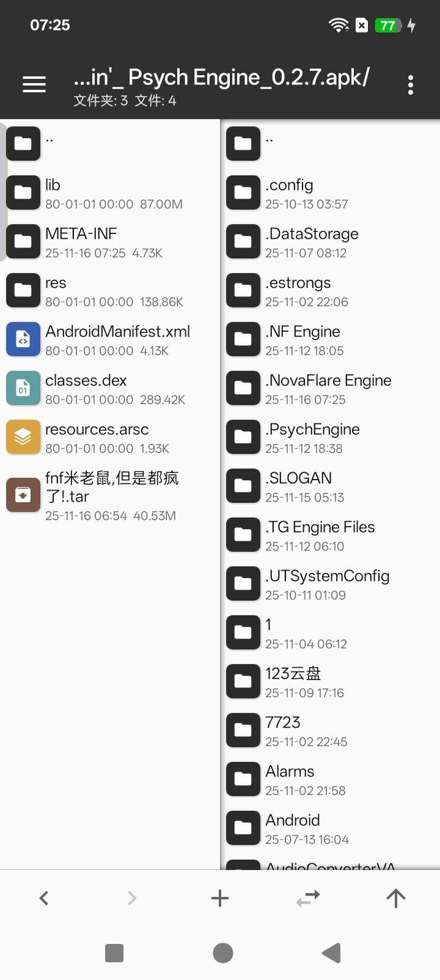This screenshot has height=980, width=440.
Task: Open the lib folder
Action: coord(110,193)
